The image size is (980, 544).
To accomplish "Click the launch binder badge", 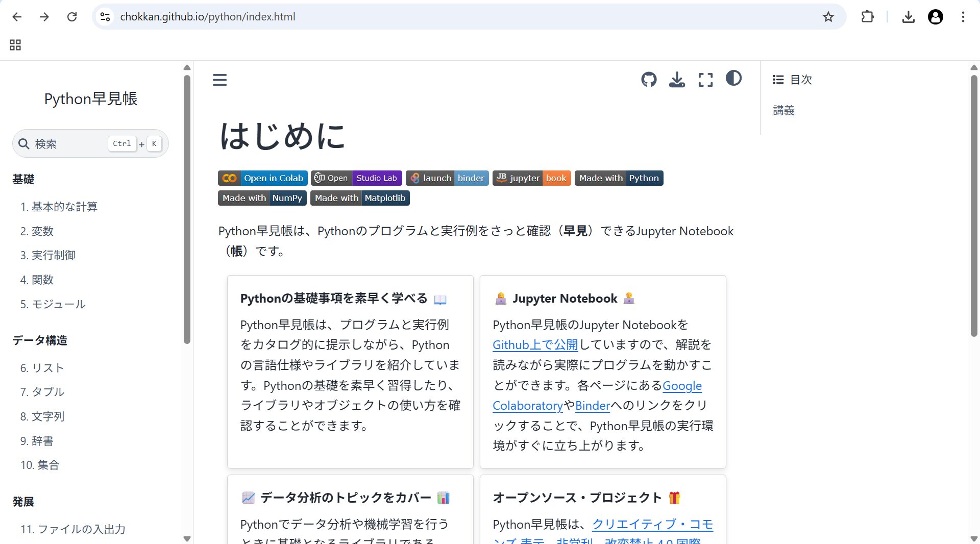I will click(447, 178).
